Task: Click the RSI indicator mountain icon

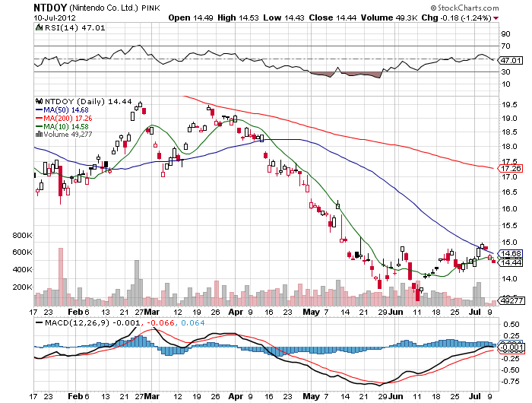Action: click(x=40, y=27)
